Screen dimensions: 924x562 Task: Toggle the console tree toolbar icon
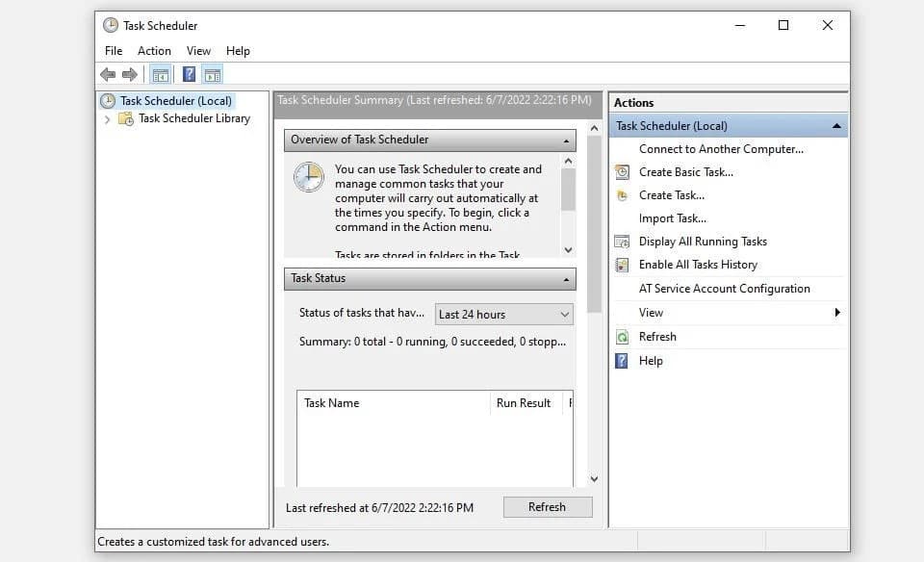160,74
